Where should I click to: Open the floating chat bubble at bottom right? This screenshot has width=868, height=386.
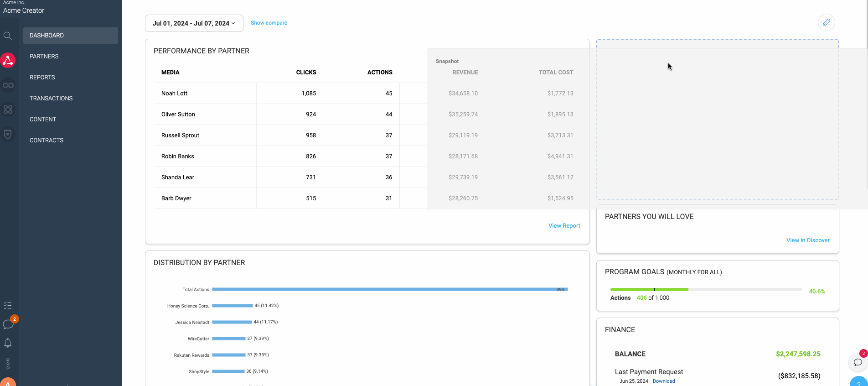[x=858, y=362]
